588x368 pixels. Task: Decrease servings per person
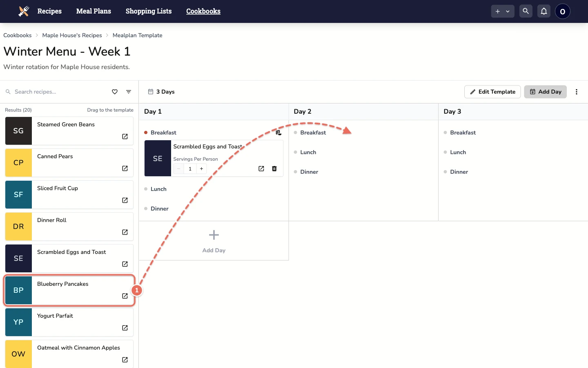click(x=178, y=168)
